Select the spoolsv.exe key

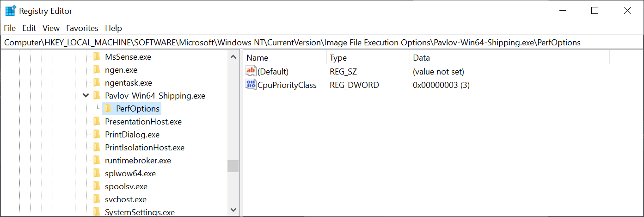[126, 186]
